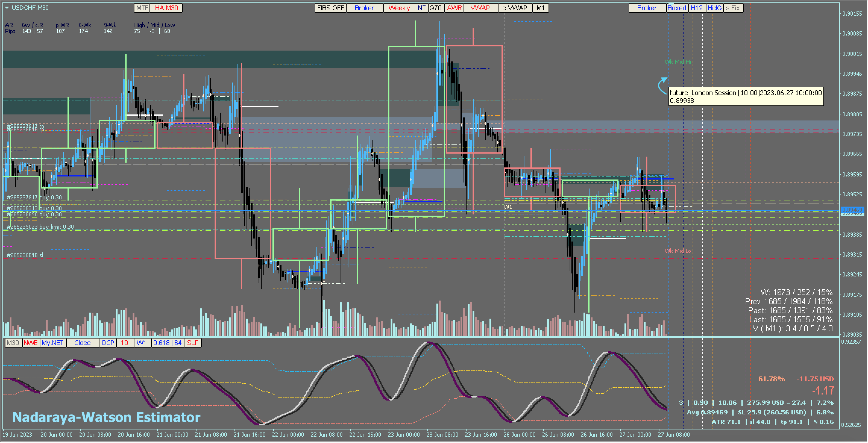Screen dimensions: 868x443
Task: Click the HidG button
Action: tap(715, 8)
